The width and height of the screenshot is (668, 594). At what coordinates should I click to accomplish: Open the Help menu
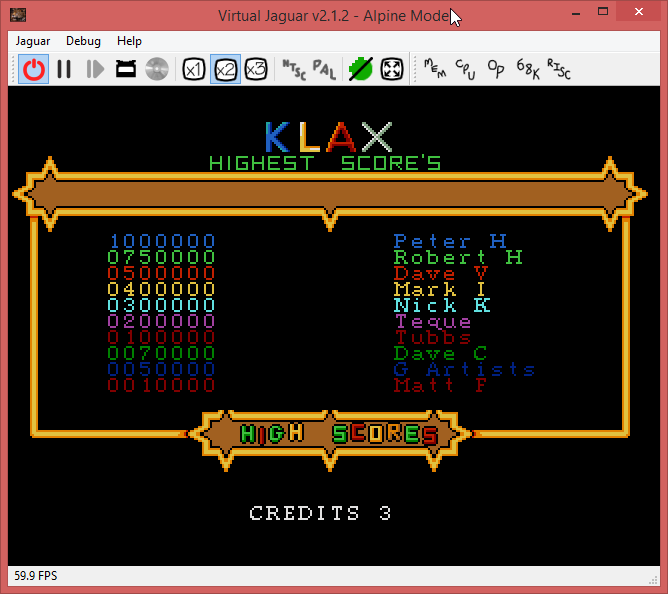click(129, 41)
